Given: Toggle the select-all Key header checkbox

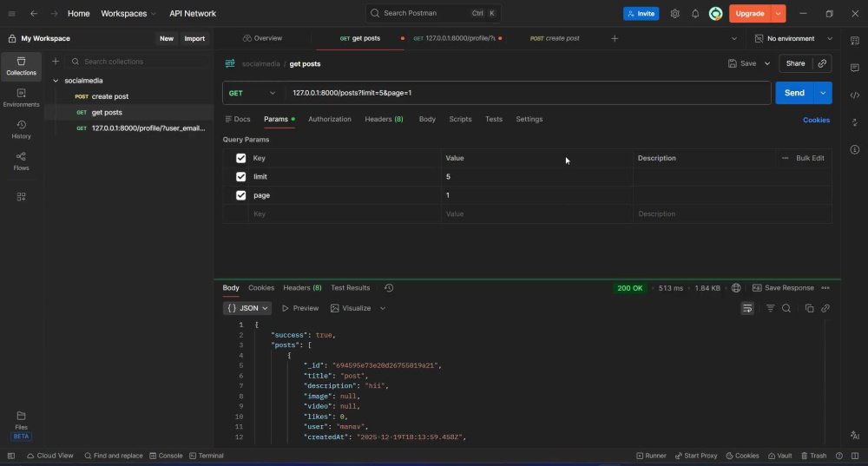Looking at the screenshot, I should [240, 158].
